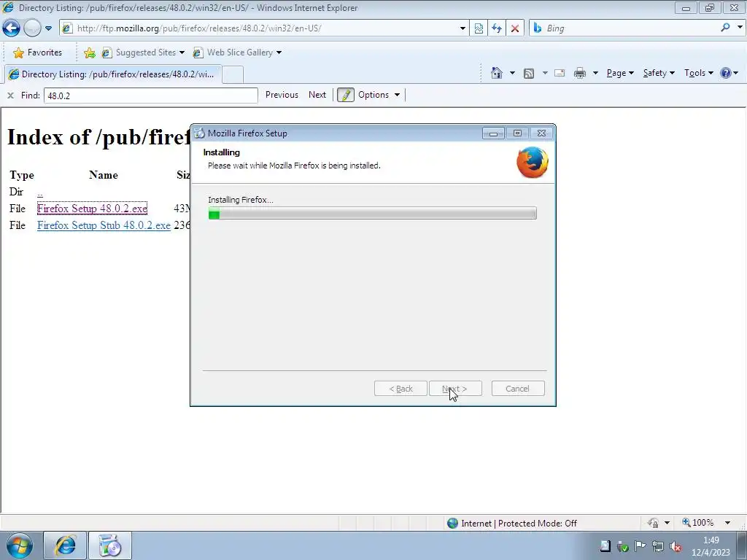Close the Find bar with its X

pyautogui.click(x=10, y=96)
